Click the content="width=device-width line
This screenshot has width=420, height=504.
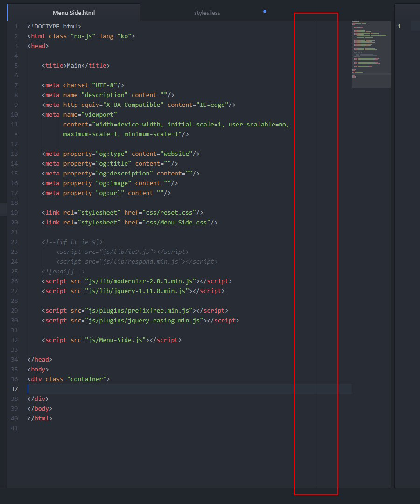(x=176, y=125)
